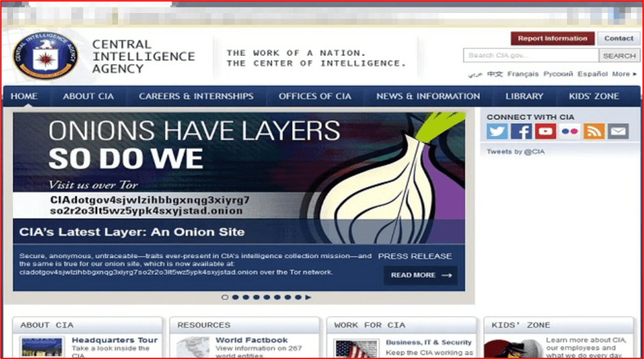Image resolution: width=644 pixels, height=360 pixels.
Task: Click World Factbook map thumbnail
Action: click(x=193, y=348)
